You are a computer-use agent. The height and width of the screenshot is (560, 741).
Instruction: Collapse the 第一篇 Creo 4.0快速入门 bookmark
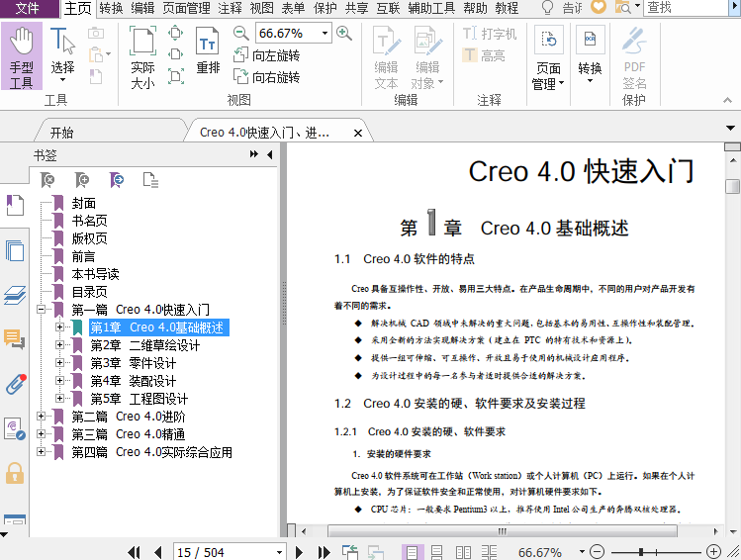(42, 310)
